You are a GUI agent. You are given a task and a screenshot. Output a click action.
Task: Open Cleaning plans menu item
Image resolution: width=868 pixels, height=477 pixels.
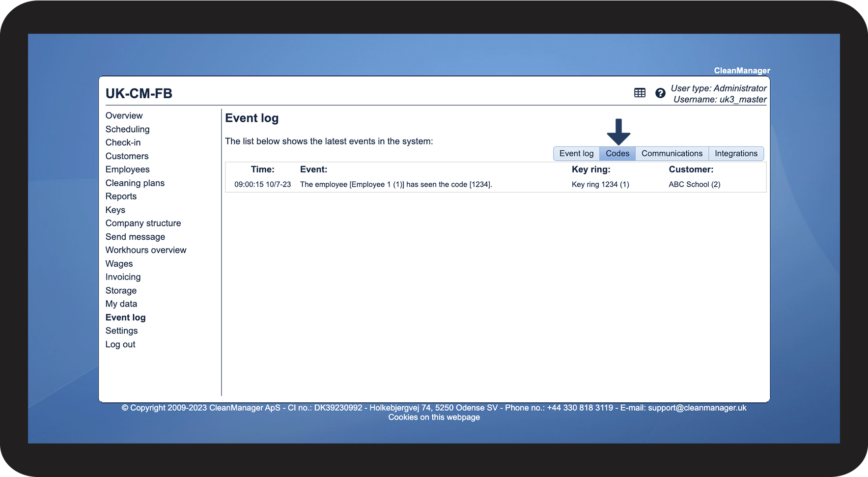click(x=135, y=183)
